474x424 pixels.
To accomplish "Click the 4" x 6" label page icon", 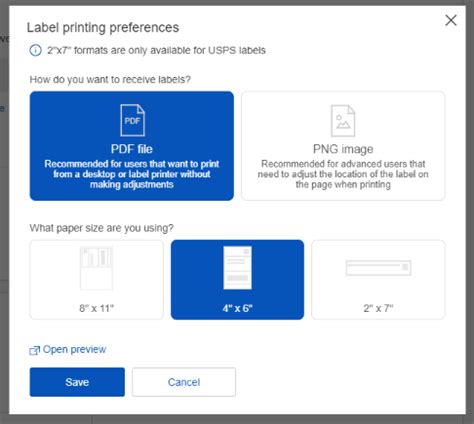I will click(x=237, y=268).
